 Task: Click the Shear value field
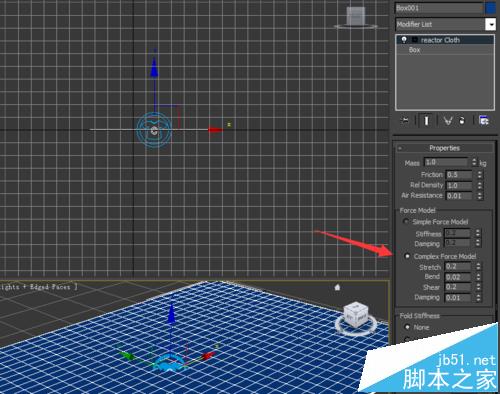[x=458, y=287]
